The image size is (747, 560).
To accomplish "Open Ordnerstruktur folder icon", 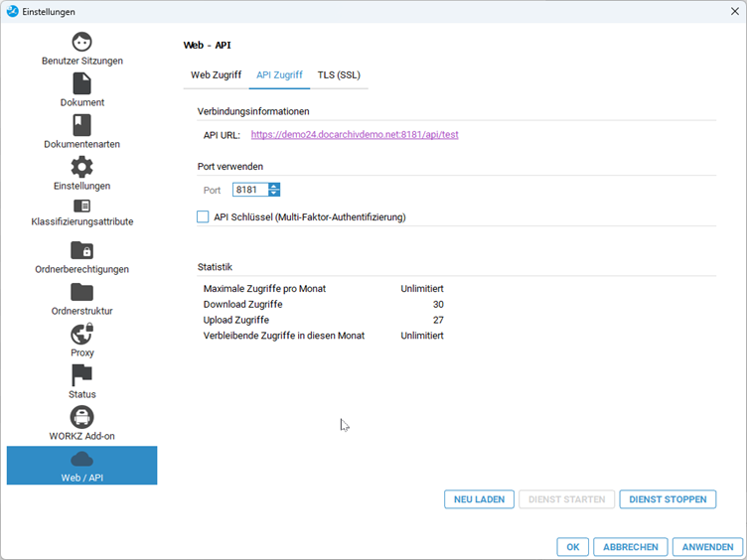I will (81, 292).
